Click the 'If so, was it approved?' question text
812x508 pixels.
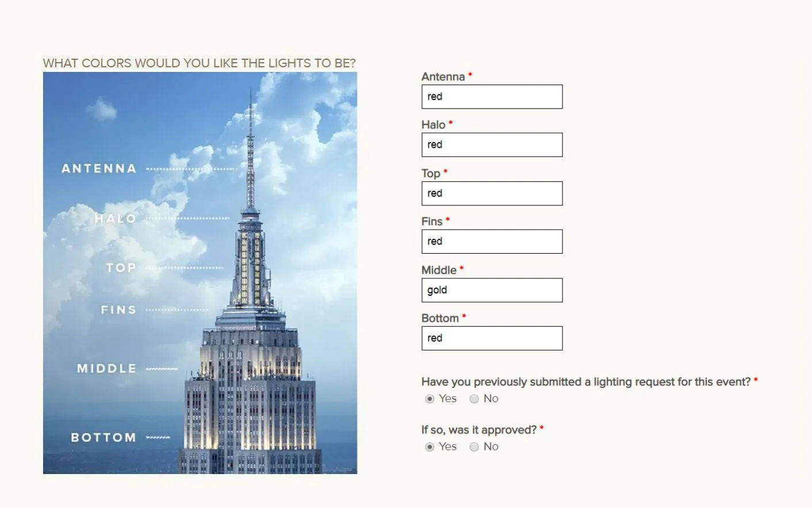(478, 430)
